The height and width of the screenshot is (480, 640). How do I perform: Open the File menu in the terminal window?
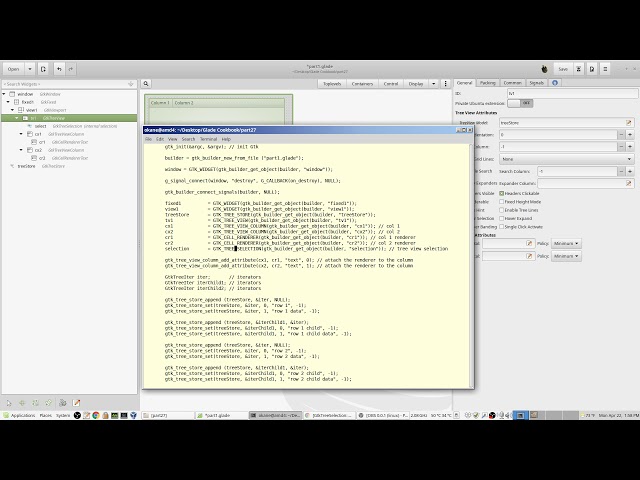pyautogui.click(x=149, y=139)
